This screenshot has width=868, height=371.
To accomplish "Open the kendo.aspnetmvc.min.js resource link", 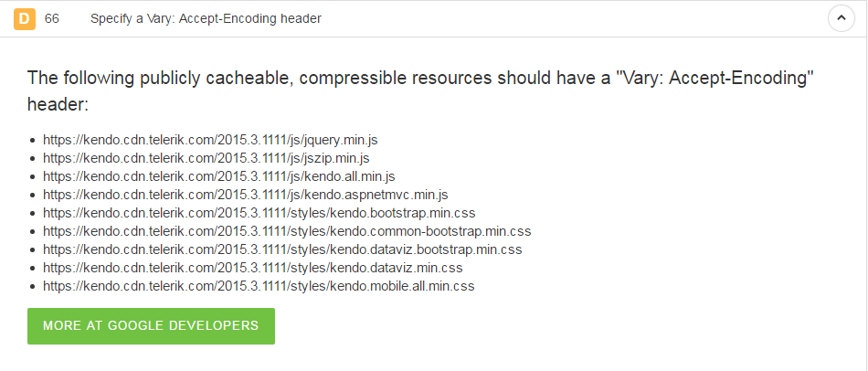I will [x=246, y=195].
